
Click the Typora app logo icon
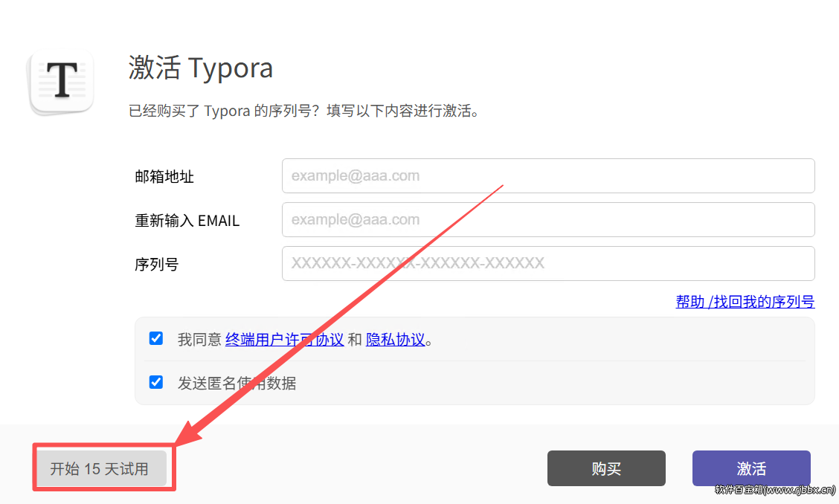coord(62,81)
